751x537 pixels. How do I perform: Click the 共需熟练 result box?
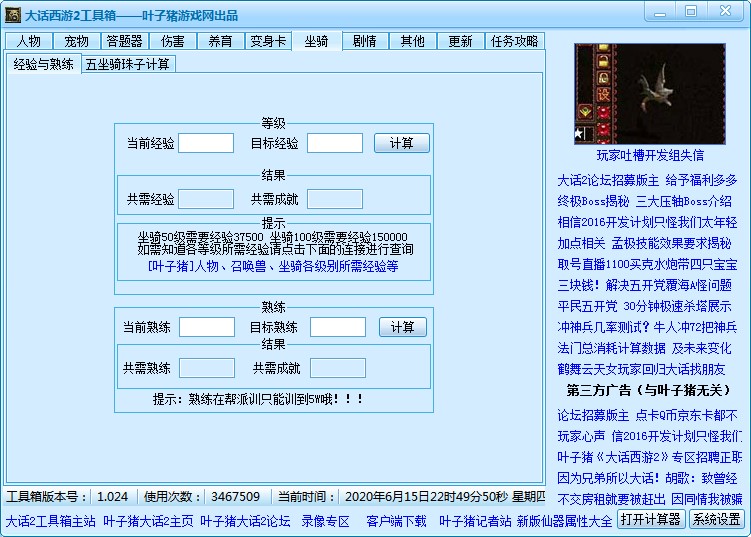(207, 368)
